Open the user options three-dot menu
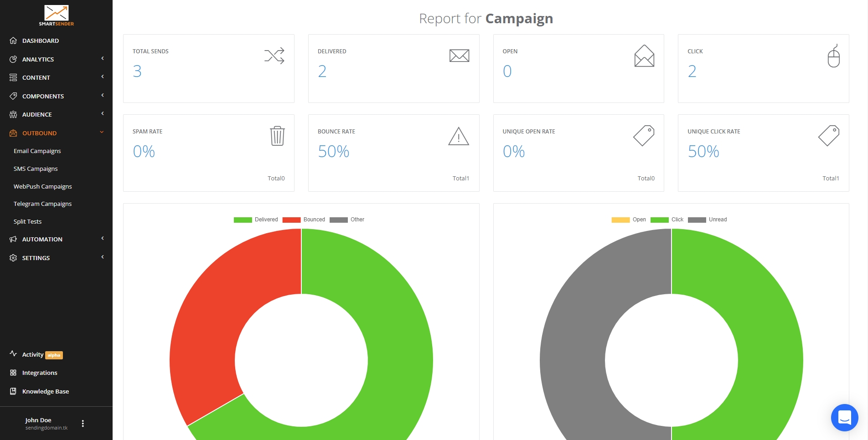Image resolution: width=868 pixels, height=440 pixels. (83, 424)
